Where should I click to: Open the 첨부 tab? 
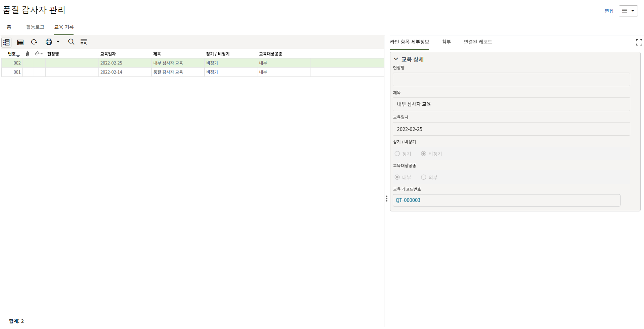click(446, 42)
